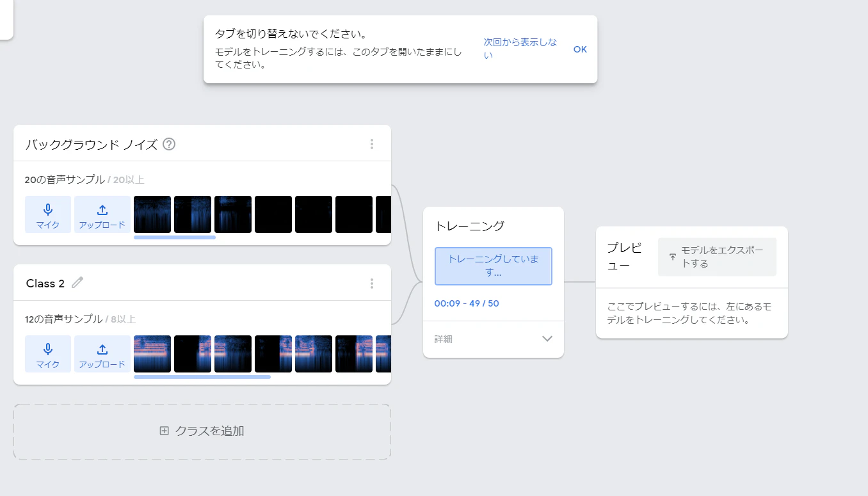Click the トレーニング card heading
The image size is (868, 496).
[x=469, y=226]
